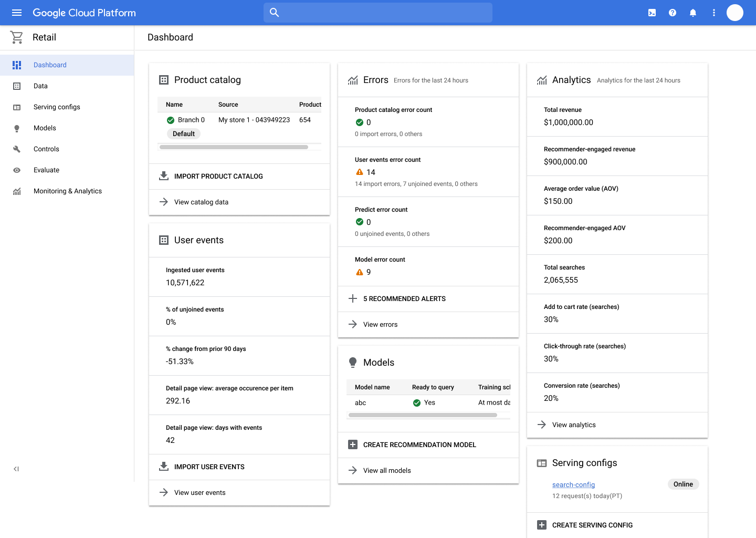756x538 pixels.
Task: Click View catalog data link
Action: click(201, 202)
